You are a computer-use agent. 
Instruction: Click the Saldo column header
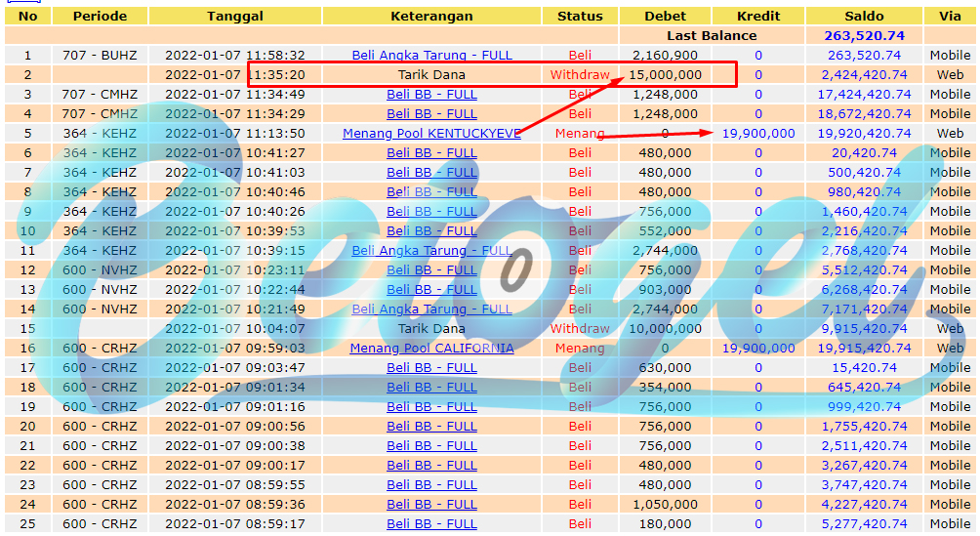coord(865,17)
